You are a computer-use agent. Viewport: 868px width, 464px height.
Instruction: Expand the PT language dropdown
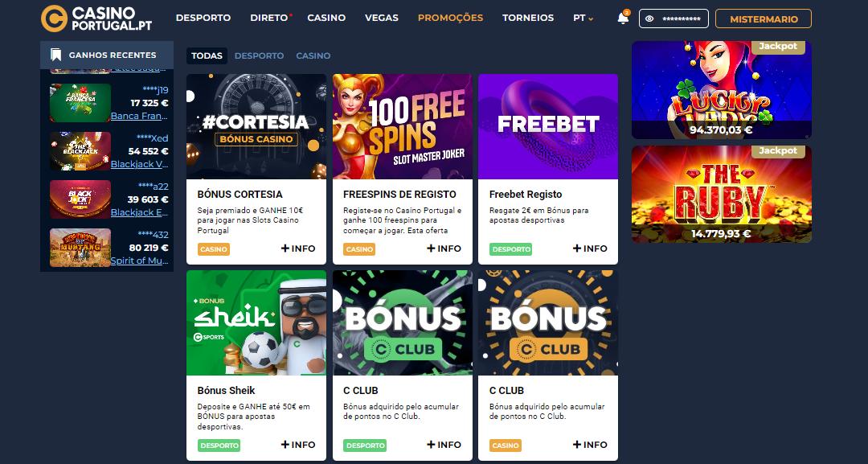pos(583,18)
